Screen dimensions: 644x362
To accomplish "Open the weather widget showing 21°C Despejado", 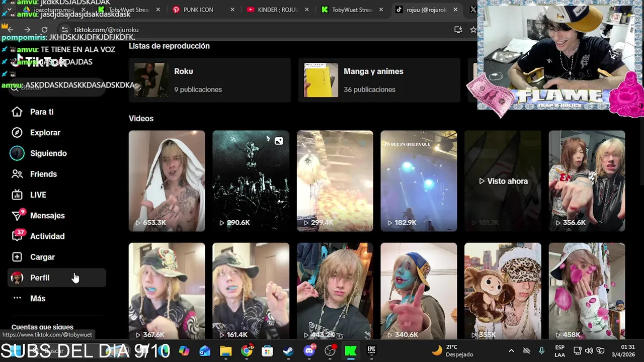I will click(453, 350).
